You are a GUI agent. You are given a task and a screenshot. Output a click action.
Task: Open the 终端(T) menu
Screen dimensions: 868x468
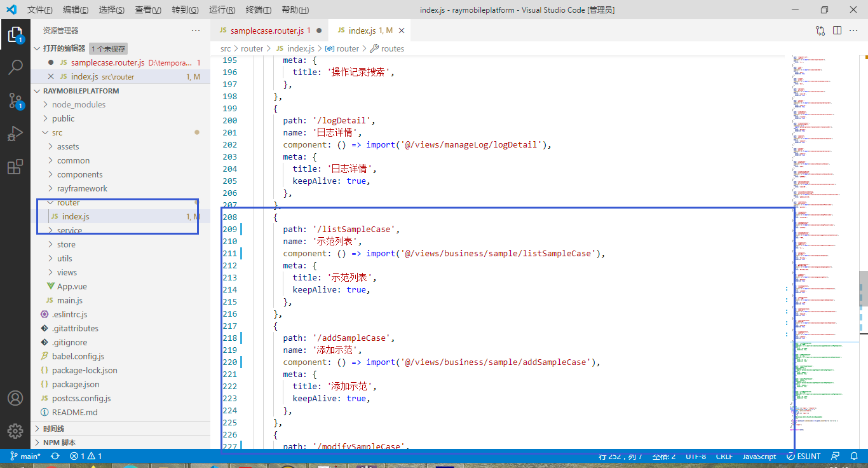259,10
